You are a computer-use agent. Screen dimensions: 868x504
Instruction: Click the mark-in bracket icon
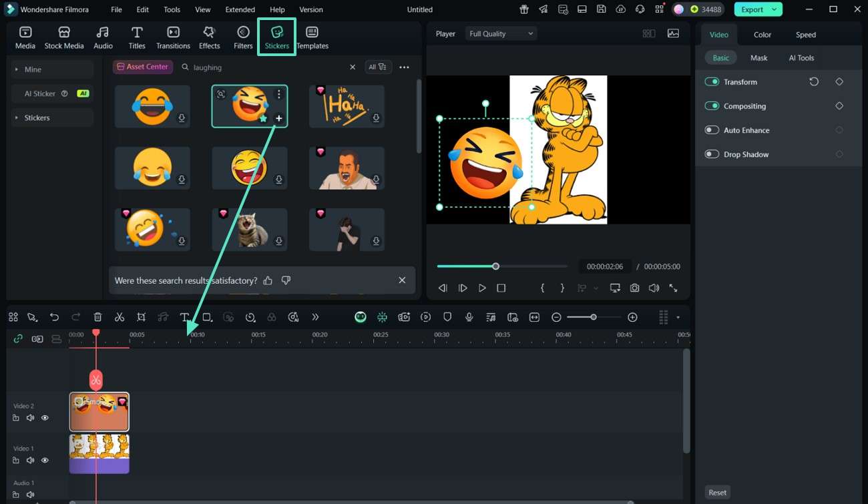coord(542,288)
